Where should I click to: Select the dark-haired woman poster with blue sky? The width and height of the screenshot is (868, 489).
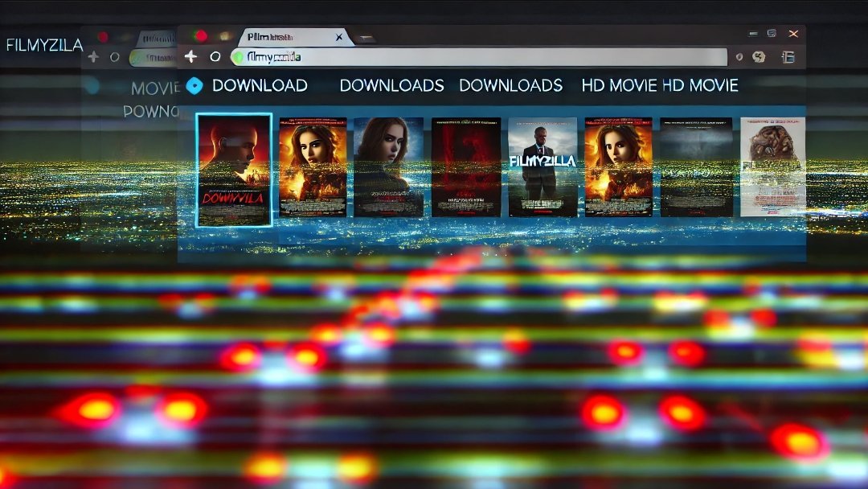point(389,166)
